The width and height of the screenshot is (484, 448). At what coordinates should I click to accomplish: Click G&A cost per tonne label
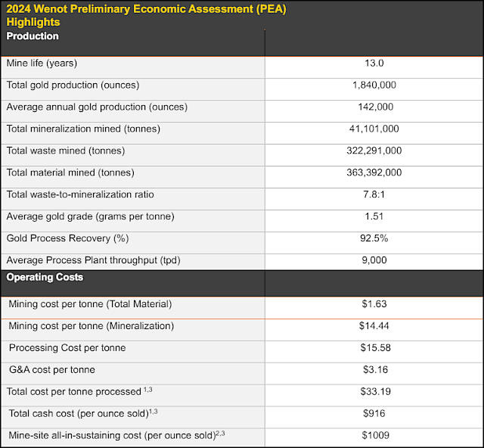[52, 371]
